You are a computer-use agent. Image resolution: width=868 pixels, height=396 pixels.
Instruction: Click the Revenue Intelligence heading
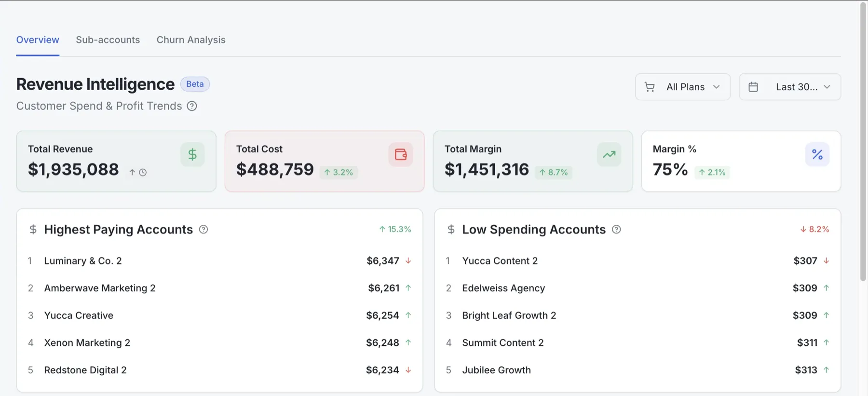point(95,84)
